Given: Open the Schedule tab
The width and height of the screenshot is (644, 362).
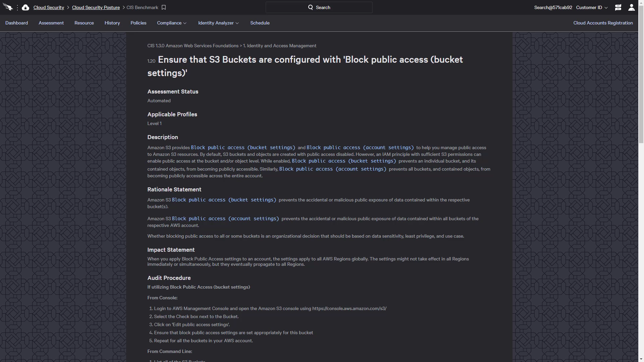Looking at the screenshot, I should click(x=260, y=23).
